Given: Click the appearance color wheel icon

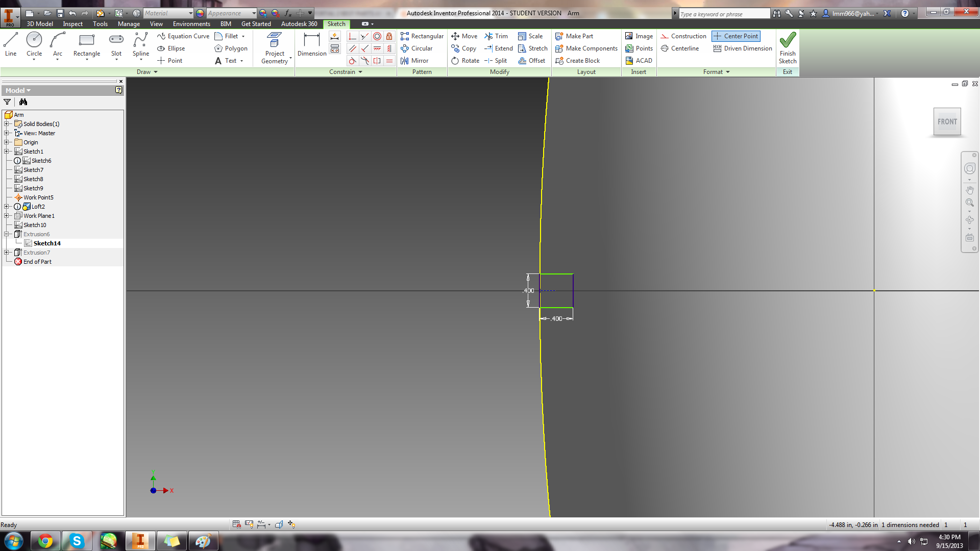Looking at the screenshot, I should [x=200, y=13].
